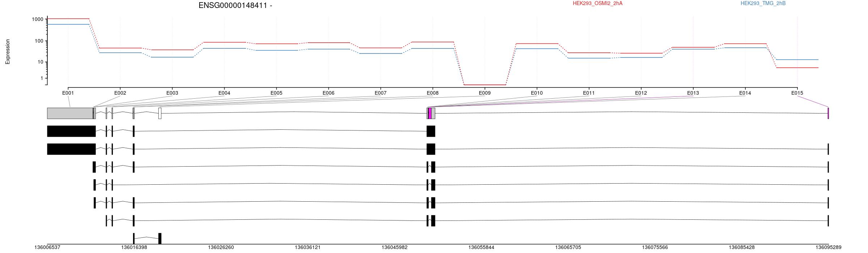This screenshot has height=253, width=868.
Task: Click the blue expression line above E015
Action: click(797, 60)
